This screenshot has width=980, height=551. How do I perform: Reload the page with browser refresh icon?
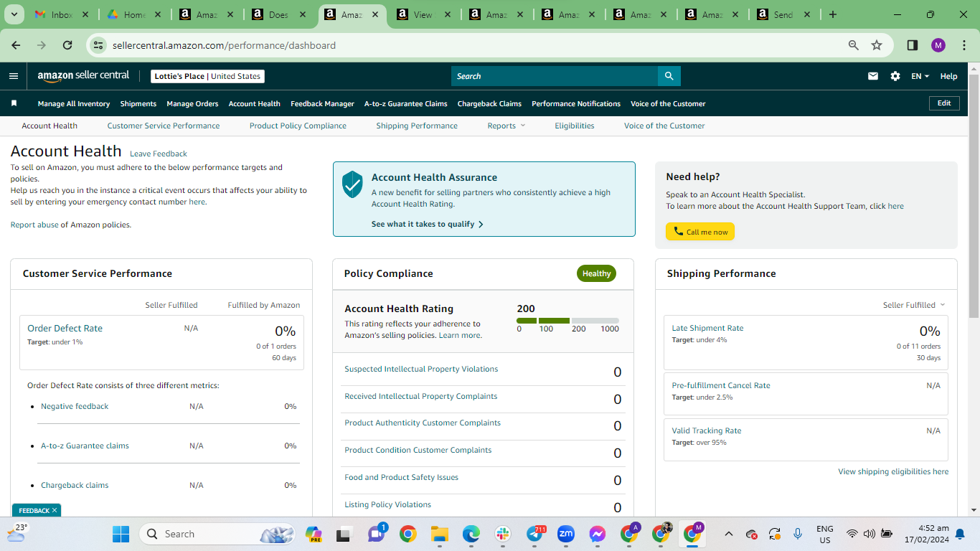pyautogui.click(x=67, y=45)
